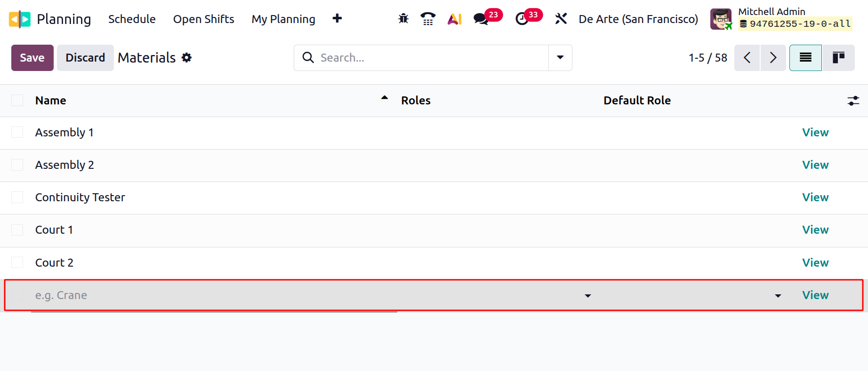Viewport: 868px width, 371px height.
Task: Open the messaging icon showing 23 notifications
Action: [481, 20]
